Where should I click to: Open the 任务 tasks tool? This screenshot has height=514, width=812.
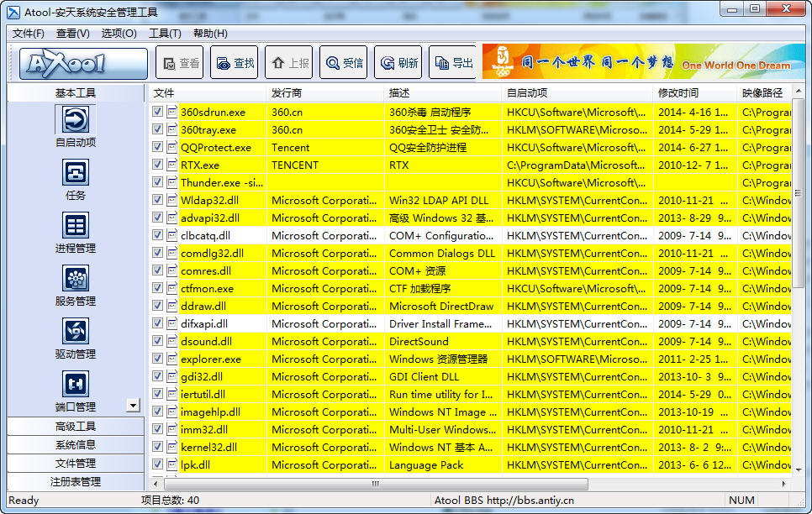pos(76,180)
